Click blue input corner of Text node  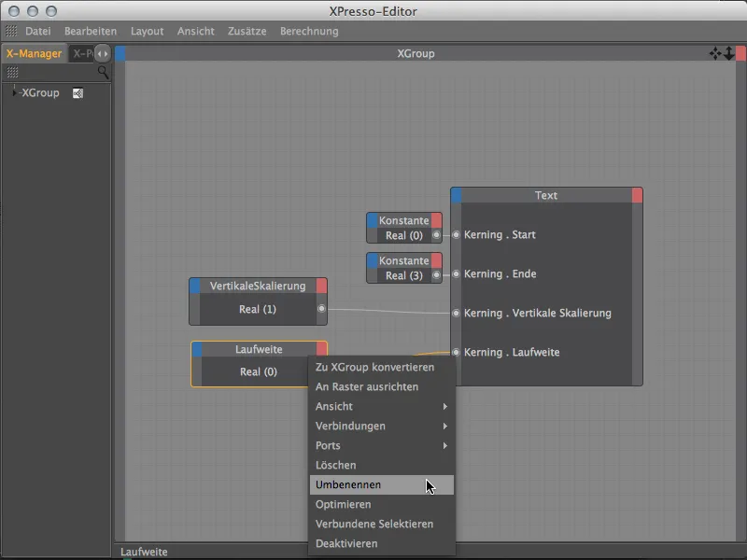[456, 195]
